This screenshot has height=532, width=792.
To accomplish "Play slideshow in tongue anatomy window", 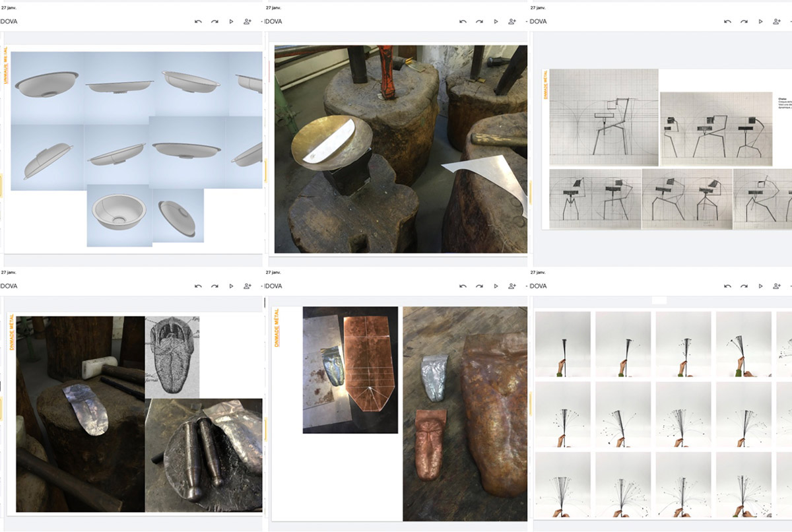I will [231, 286].
